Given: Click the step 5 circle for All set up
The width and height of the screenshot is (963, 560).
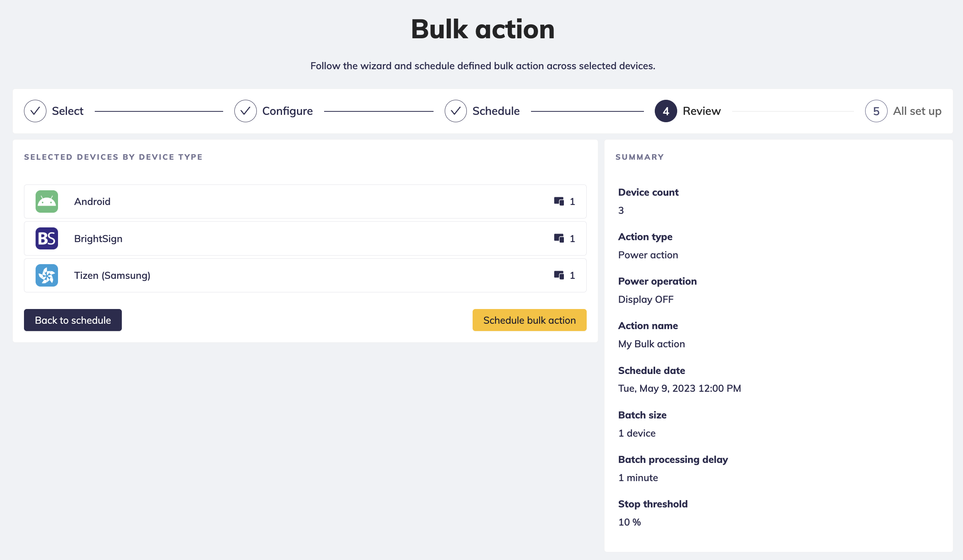Looking at the screenshot, I should [876, 111].
